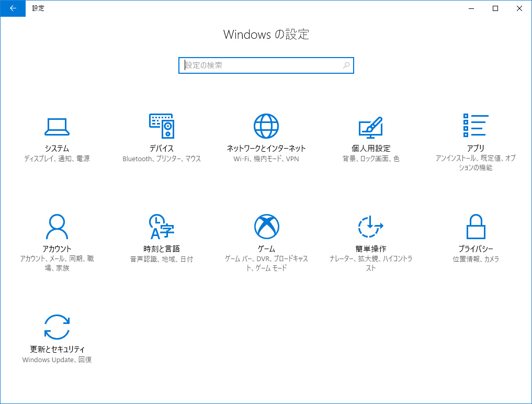Close the 設定 window
The width and height of the screenshot is (532, 404).
[x=519, y=8]
